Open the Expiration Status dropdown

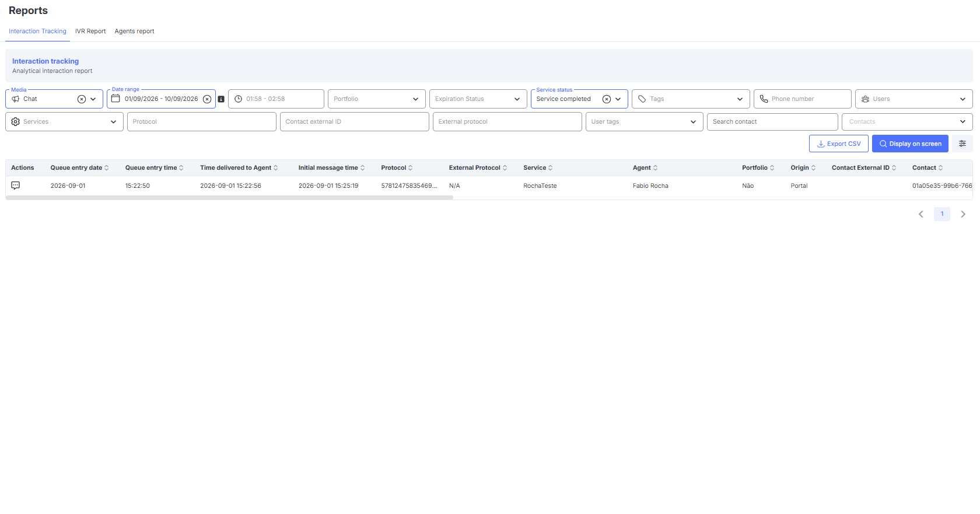[x=478, y=99]
